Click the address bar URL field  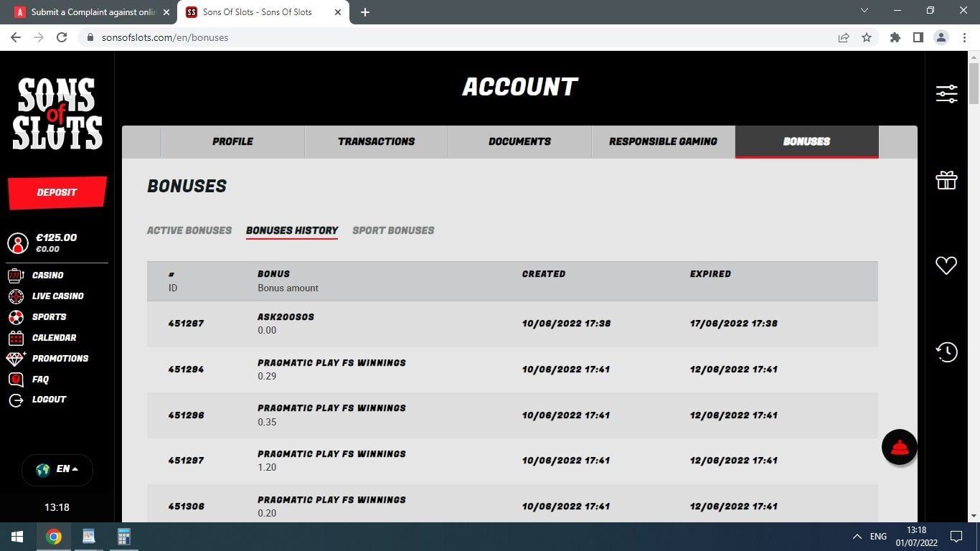[x=459, y=37]
